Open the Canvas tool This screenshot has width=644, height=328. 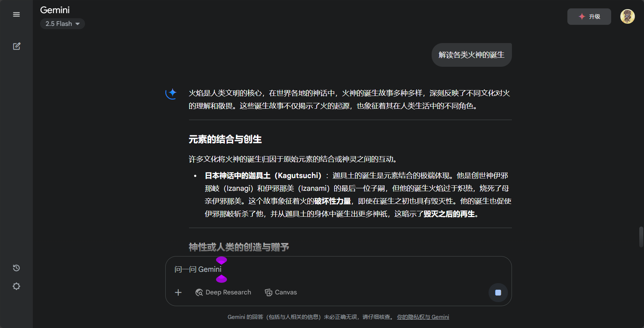point(281,292)
